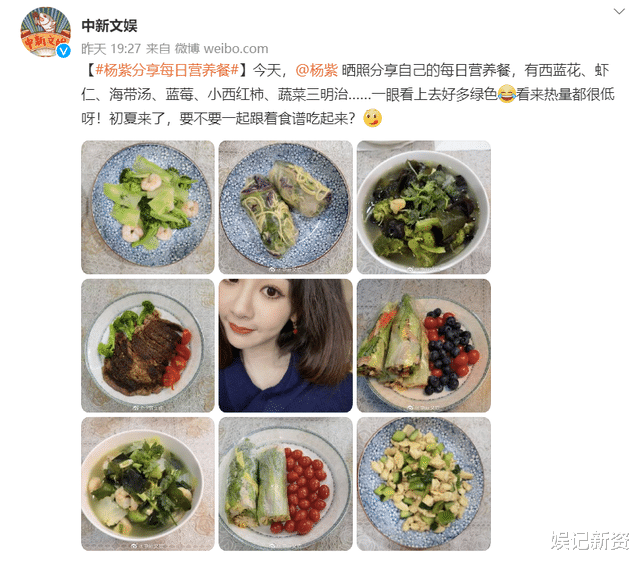Open the broccoli and shrimp plate photo

coord(148,207)
